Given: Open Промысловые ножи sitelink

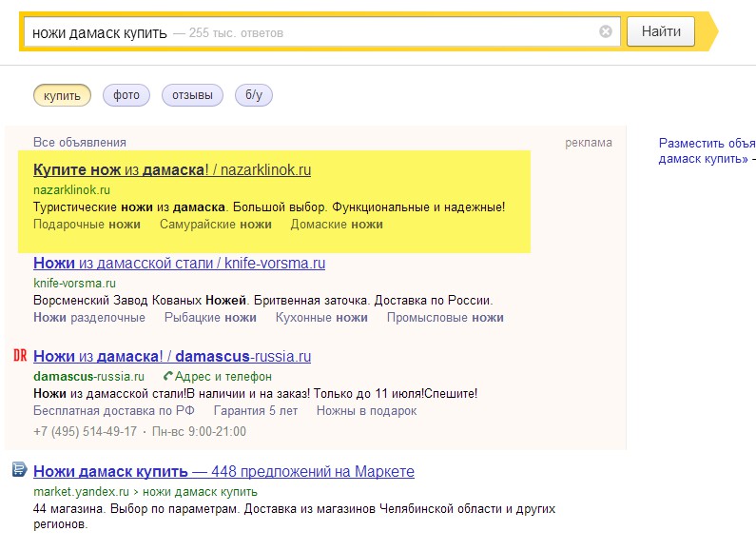Looking at the screenshot, I should pyautogui.click(x=445, y=318).
